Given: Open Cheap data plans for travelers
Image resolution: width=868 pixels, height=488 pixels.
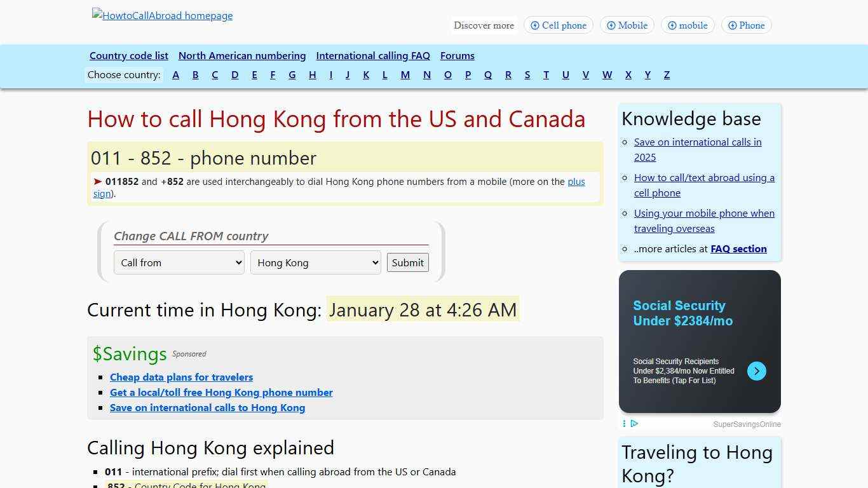Looking at the screenshot, I should click(181, 377).
